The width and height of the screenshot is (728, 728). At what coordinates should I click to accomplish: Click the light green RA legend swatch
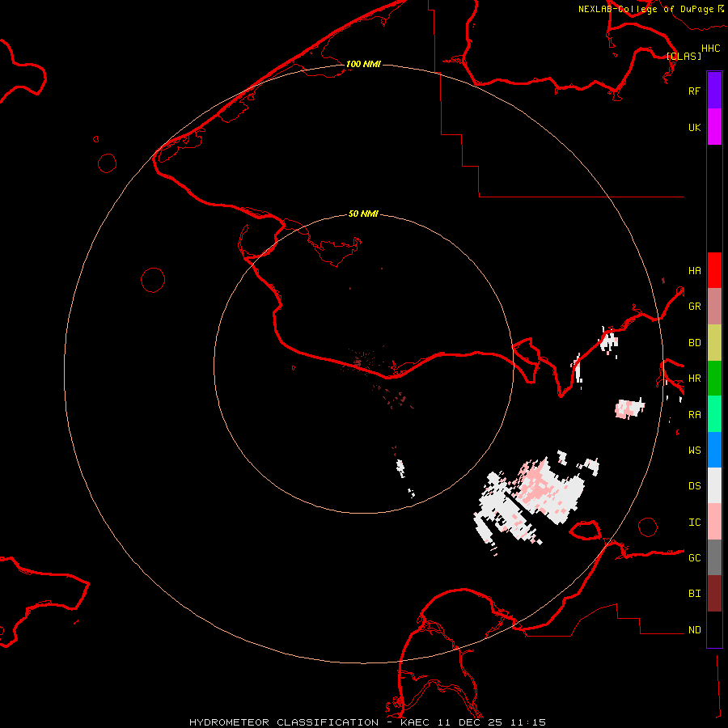[x=714, y=414]
